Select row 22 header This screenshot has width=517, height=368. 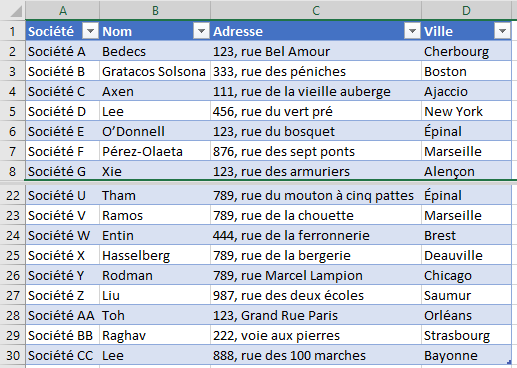[x=13, y=195]
